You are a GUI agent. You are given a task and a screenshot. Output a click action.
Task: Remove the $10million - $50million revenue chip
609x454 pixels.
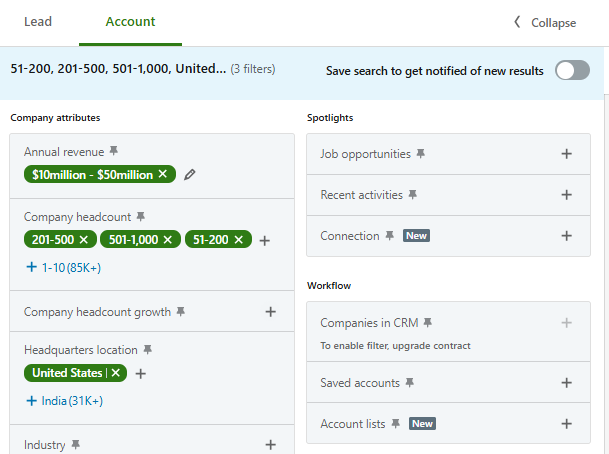(x=162, y=174)
